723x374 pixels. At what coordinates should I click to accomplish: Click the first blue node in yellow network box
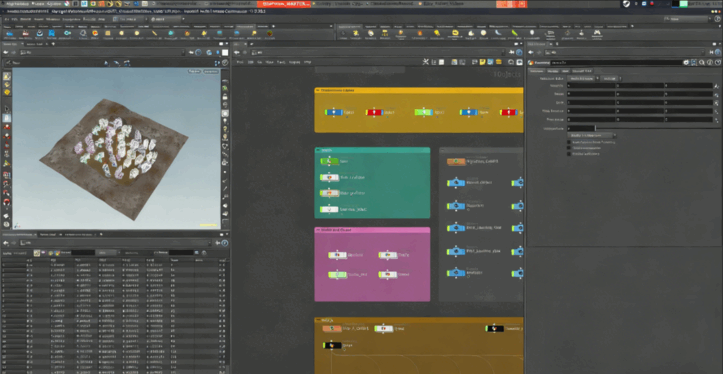click(333, 112)
